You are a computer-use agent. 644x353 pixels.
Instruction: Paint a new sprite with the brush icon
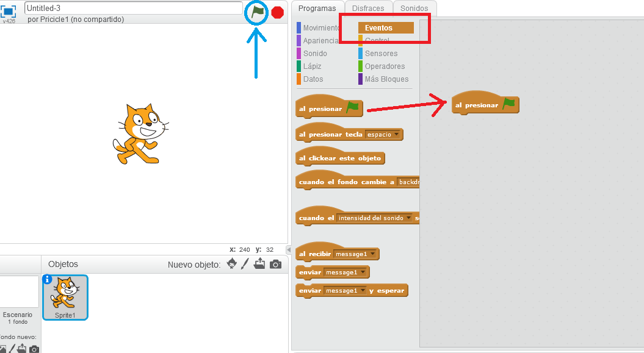(245, 263)
